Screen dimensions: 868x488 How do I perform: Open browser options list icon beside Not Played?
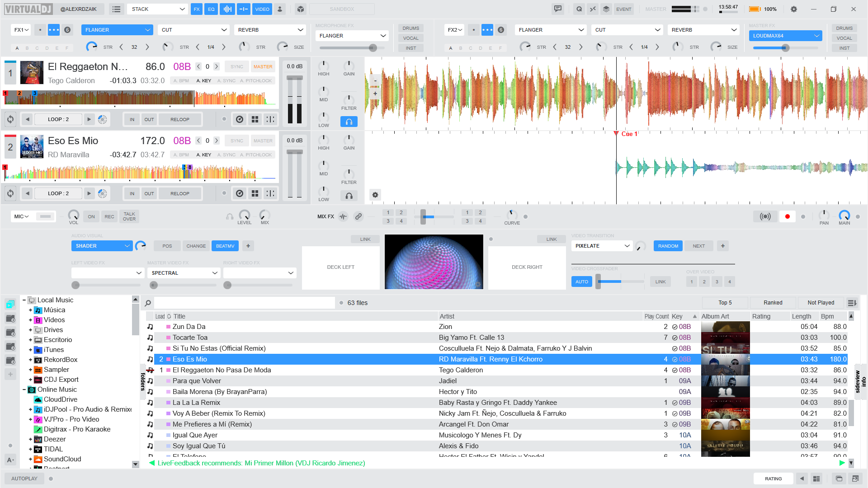852,303
